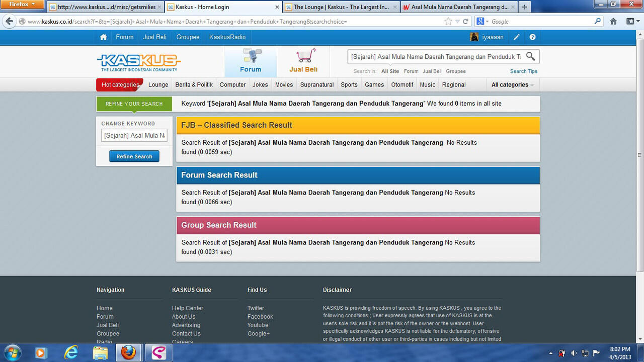Image resolution: width=644 pixels, height=362 pixels.
Task: Switch to the Kaskus - Home Login tab
Action: point(223,7)
